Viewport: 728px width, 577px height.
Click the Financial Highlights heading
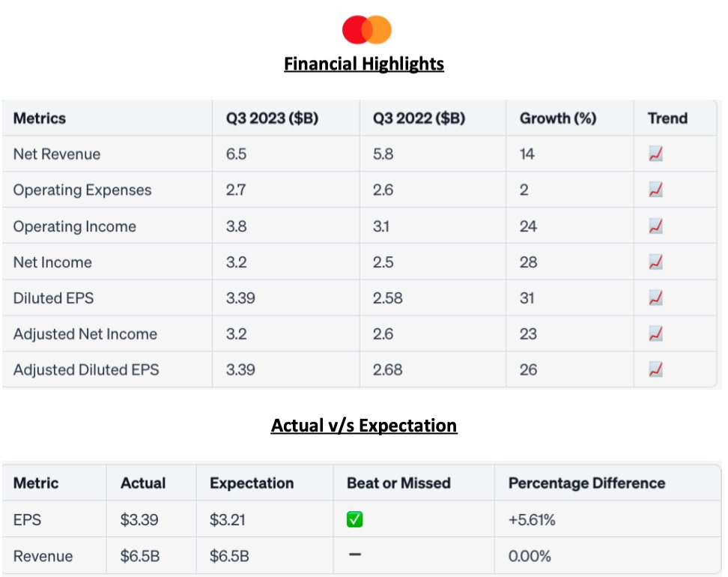(364, 64)
